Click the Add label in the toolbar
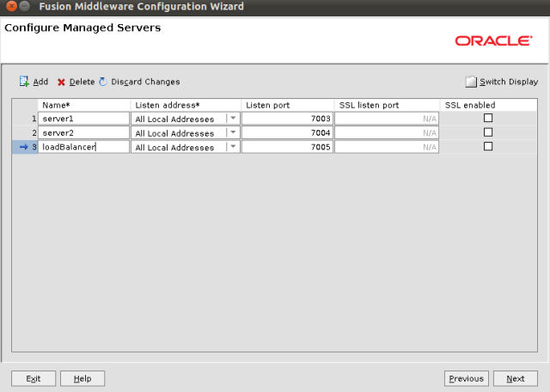This screenshot has height=392, width=550. [x=40, y=82]
